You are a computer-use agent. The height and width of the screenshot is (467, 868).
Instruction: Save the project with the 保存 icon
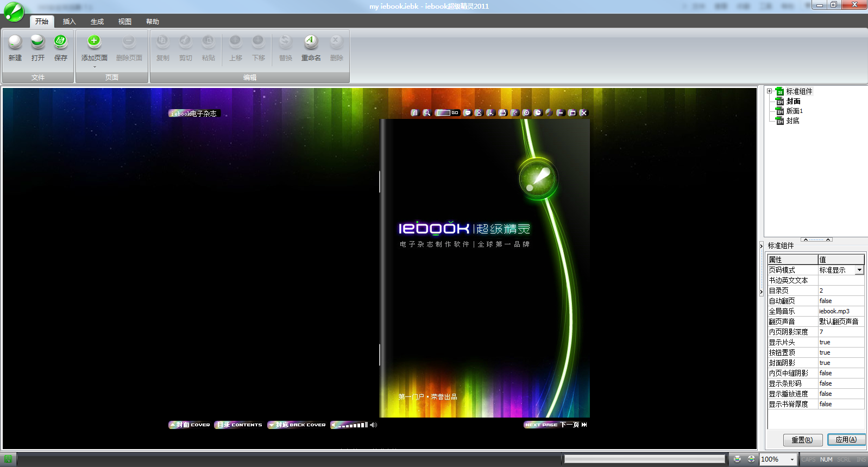point(60,41)
